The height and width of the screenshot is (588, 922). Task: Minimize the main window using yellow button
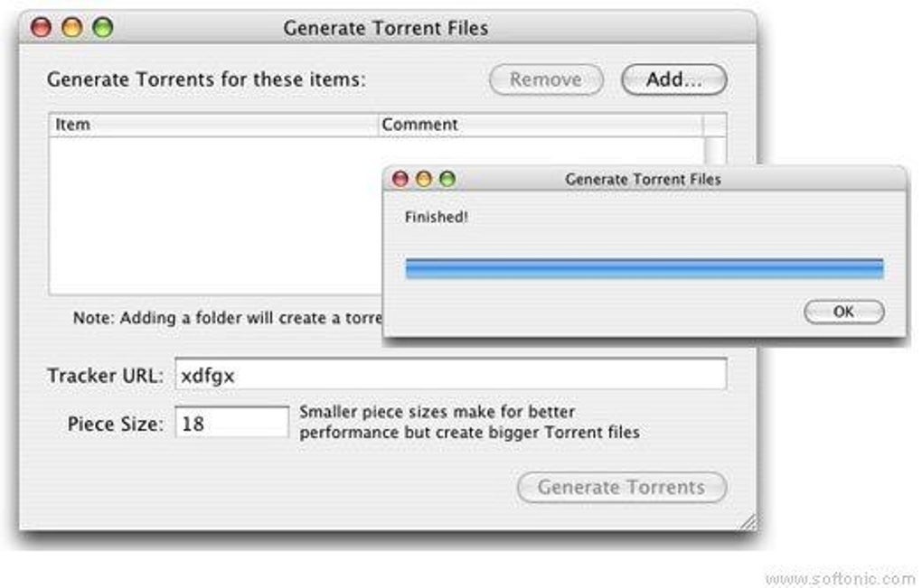(71, 28)
